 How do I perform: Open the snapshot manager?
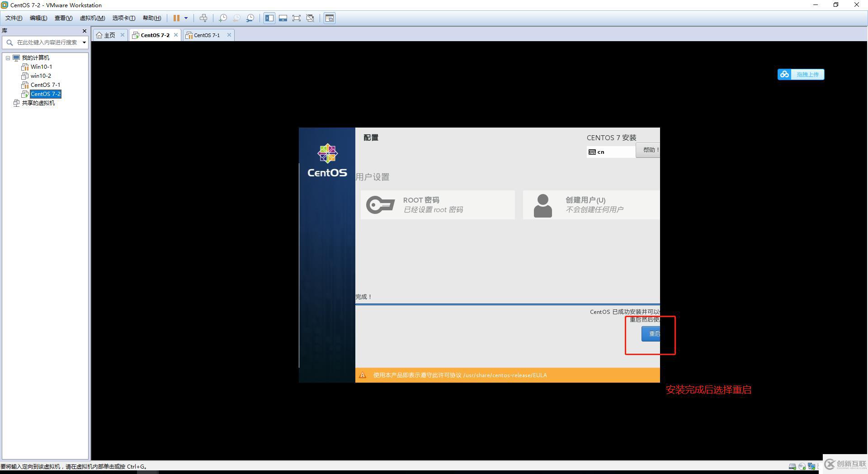tap(250, 18)
